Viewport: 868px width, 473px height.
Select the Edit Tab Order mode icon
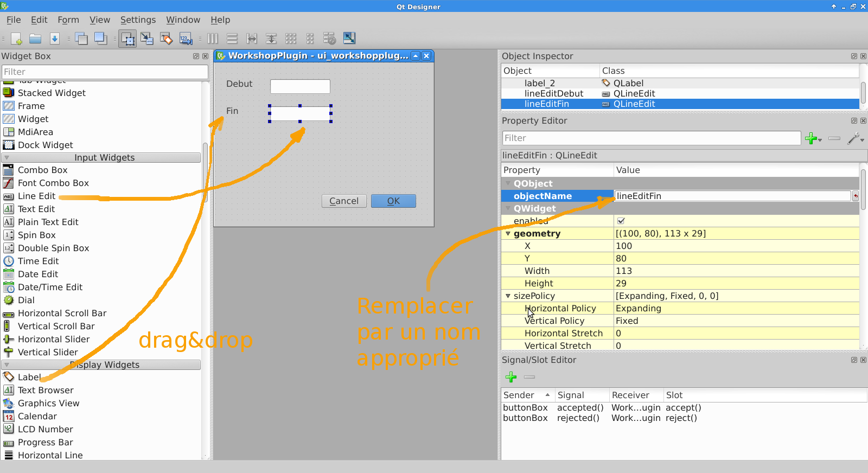[x=186, y=39]
